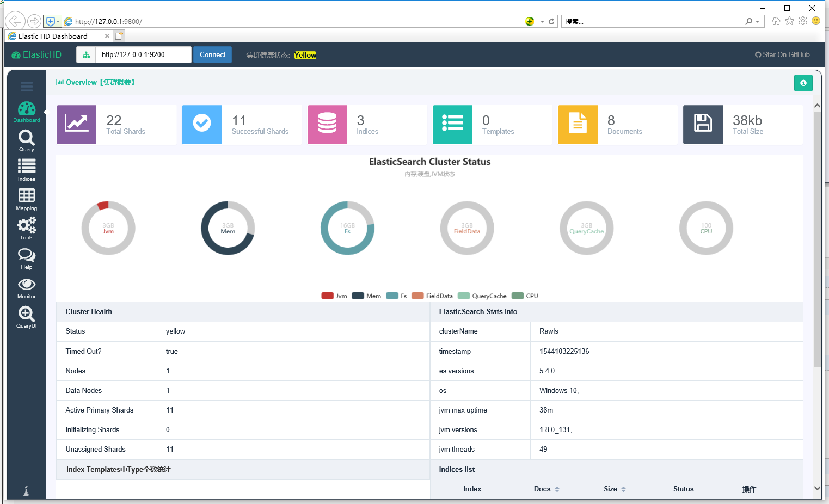Click the page scrollbar down arrow
829x504 pixels.
pos(817,488)
